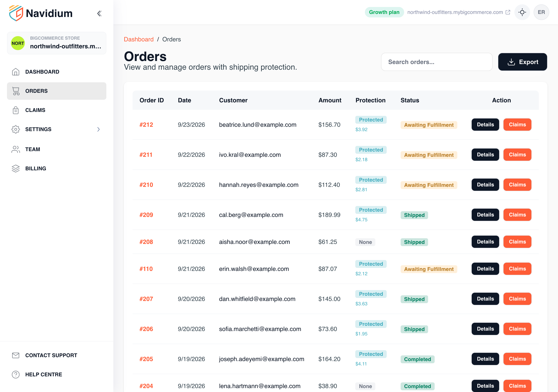This screenshot has height=392, width=558.
Task: Click the Help Centre question mark icon
Action: [x=16, y=375]
